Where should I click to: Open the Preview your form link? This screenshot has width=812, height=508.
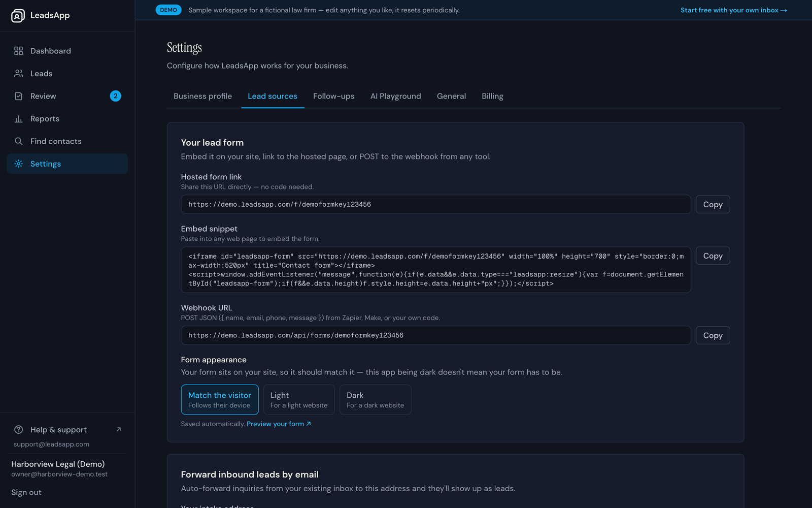click(x=279, y=424)
